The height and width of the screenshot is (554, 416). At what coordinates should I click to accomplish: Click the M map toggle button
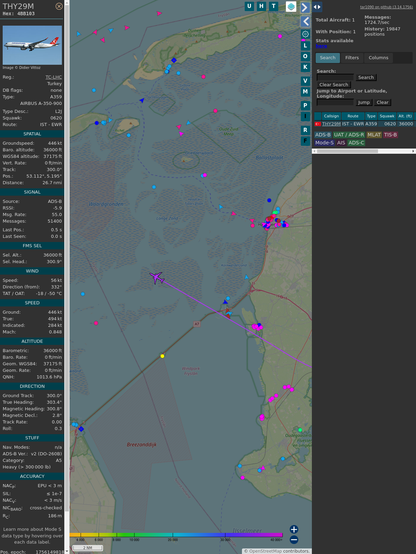pyautogui.click(x=305, y=92)
